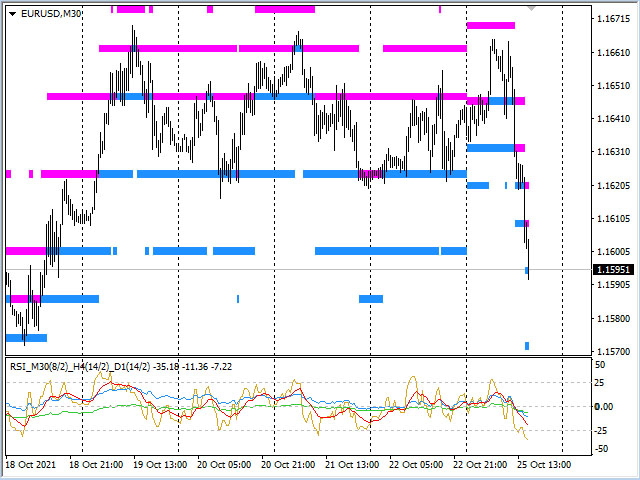The width and height of the screenshot is (640, 480).
Task: Click price scale value 1.16005
Action: tap(613, 252)
